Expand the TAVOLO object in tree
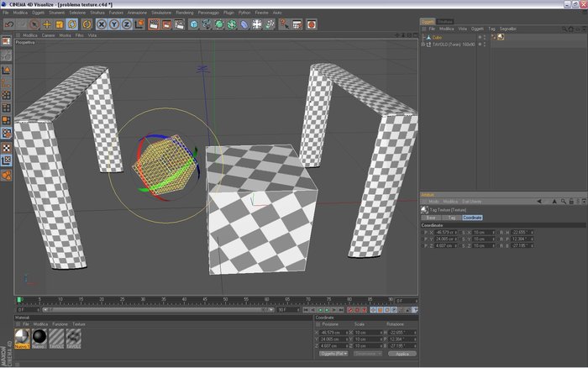 (423, 45)
